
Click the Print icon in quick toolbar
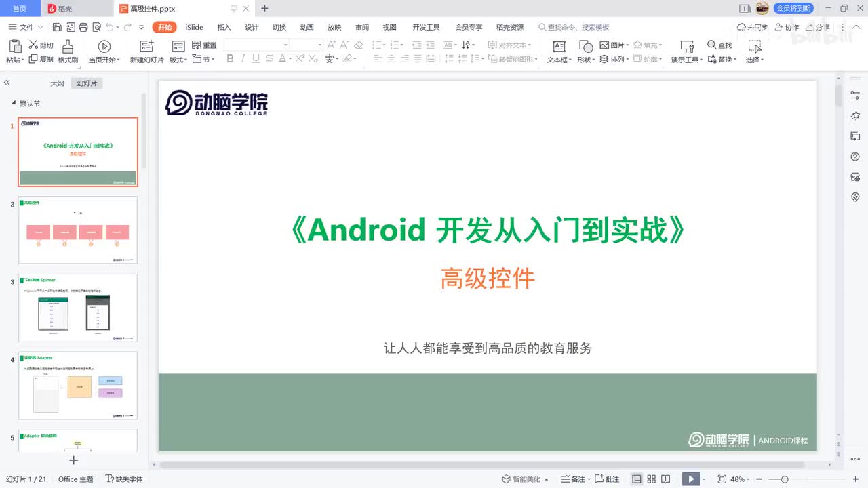(x=83, y=27)
